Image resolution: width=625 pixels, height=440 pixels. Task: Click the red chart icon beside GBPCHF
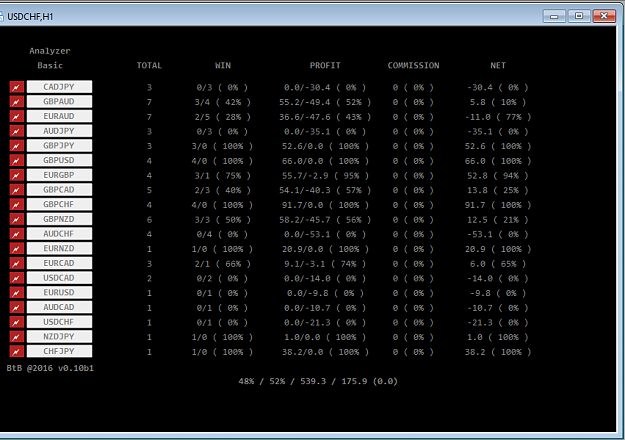click(x=17, y=204)
